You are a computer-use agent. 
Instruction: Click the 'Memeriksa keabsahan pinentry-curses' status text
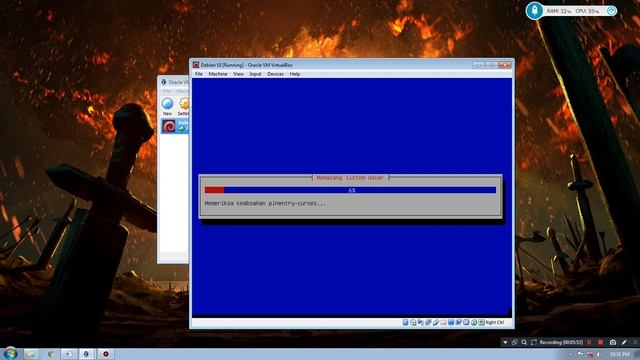265,203
